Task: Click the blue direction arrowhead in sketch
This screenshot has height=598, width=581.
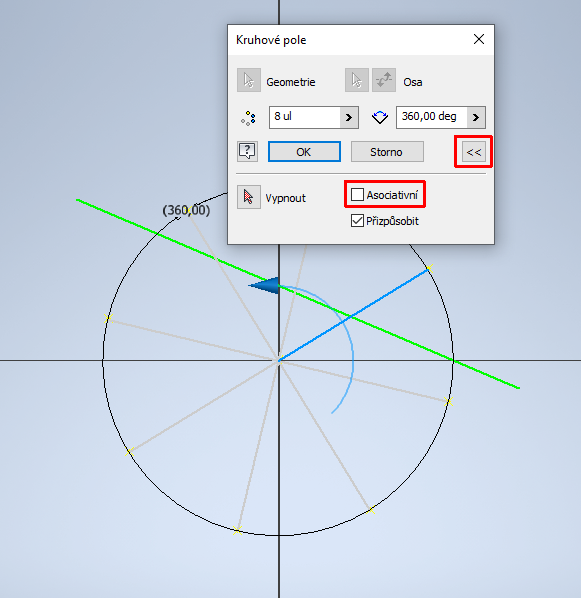Action: coord(264,286)
